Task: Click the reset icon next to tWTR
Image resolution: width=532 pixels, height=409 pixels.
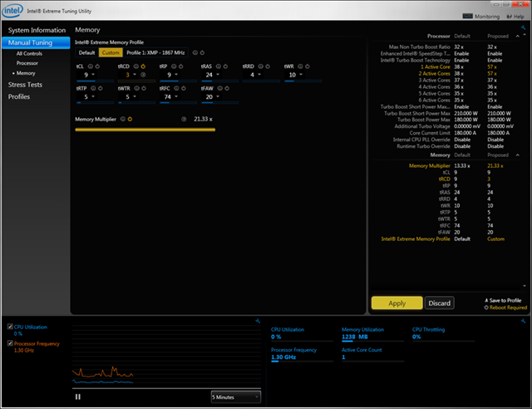Action: pos(144,88)
